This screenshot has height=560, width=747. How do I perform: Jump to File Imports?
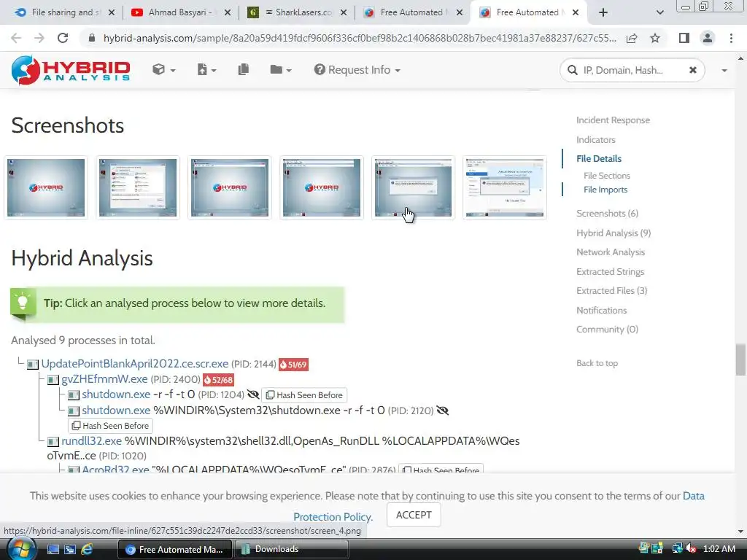click(605, 190)
